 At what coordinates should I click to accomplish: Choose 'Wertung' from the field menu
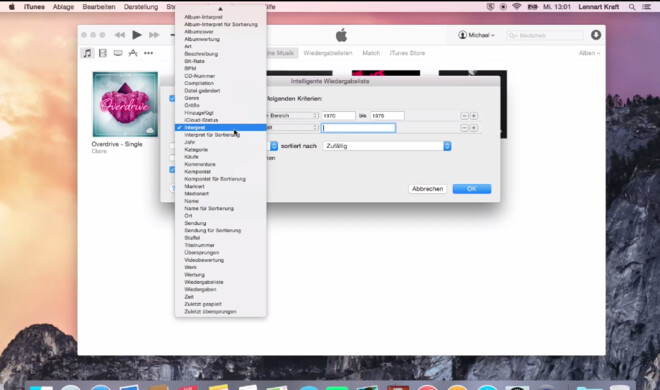pyautogui.click(x=221, y=275)
